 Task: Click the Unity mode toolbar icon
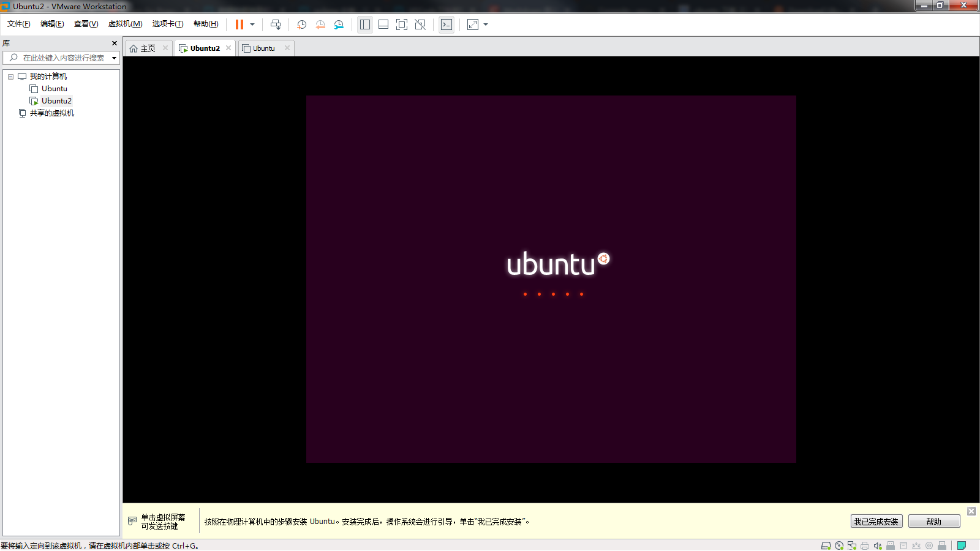pos(420,24)
